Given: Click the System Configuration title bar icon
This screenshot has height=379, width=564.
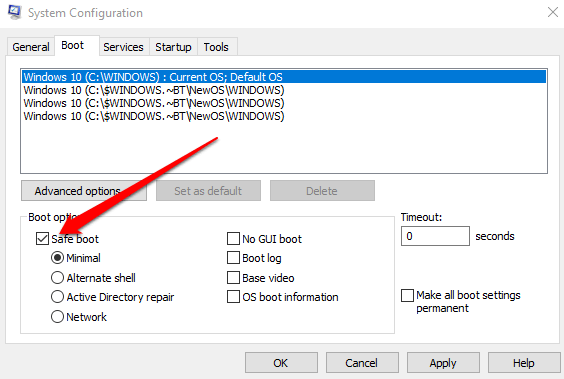Looking at the screenshot, I should click(x=14, y=13).
